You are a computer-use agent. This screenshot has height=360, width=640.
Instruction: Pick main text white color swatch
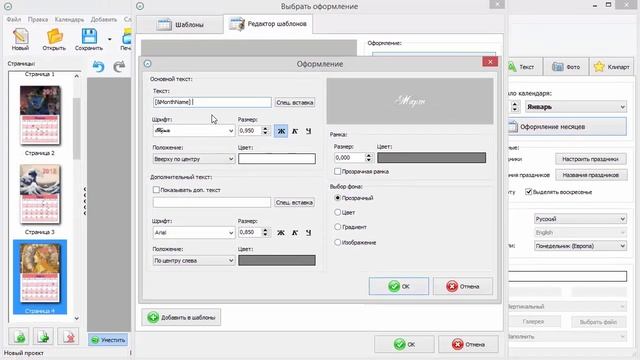pyautogui.click(x=277, y=159)
